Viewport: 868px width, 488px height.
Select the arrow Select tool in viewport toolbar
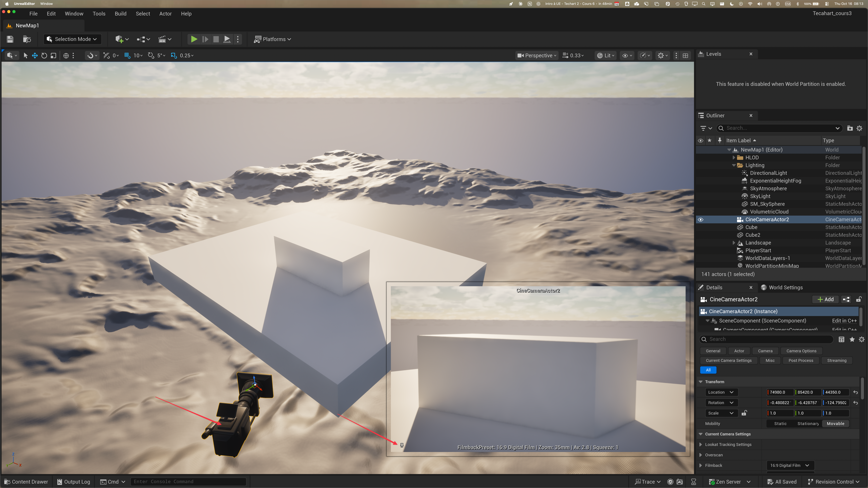click(26, 56)
